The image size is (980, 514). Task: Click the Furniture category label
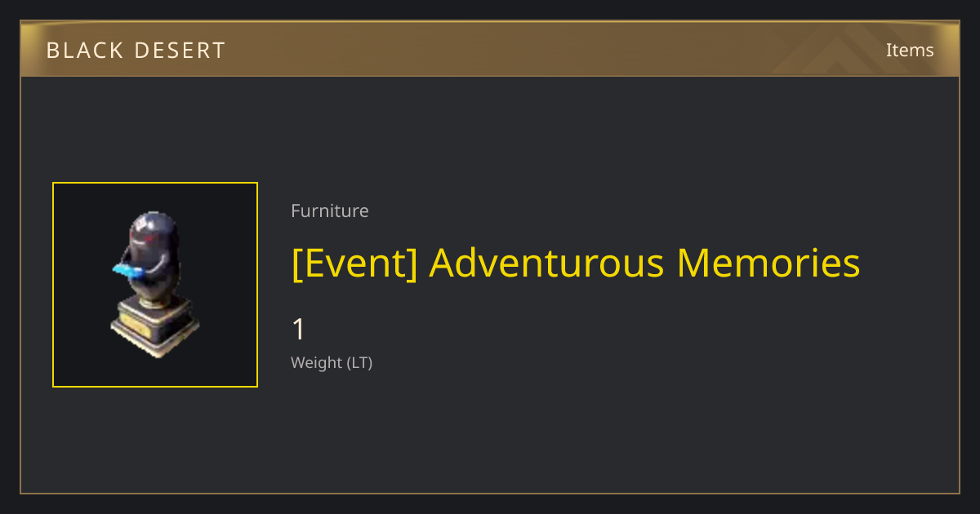click(330, 210)
